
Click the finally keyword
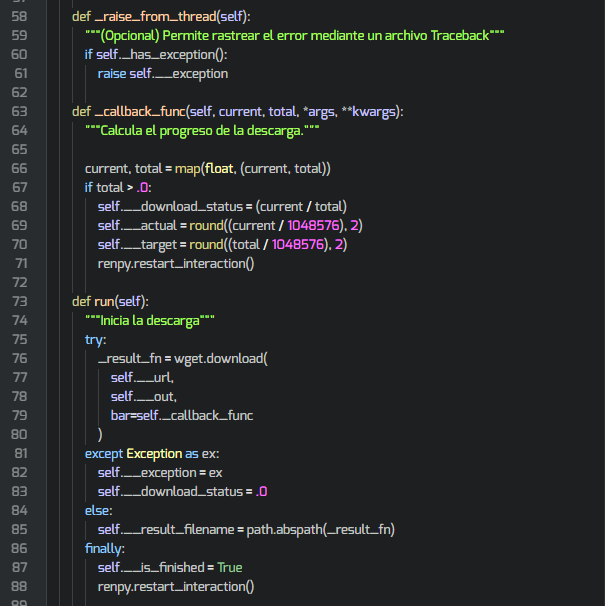tap(105, 549)
